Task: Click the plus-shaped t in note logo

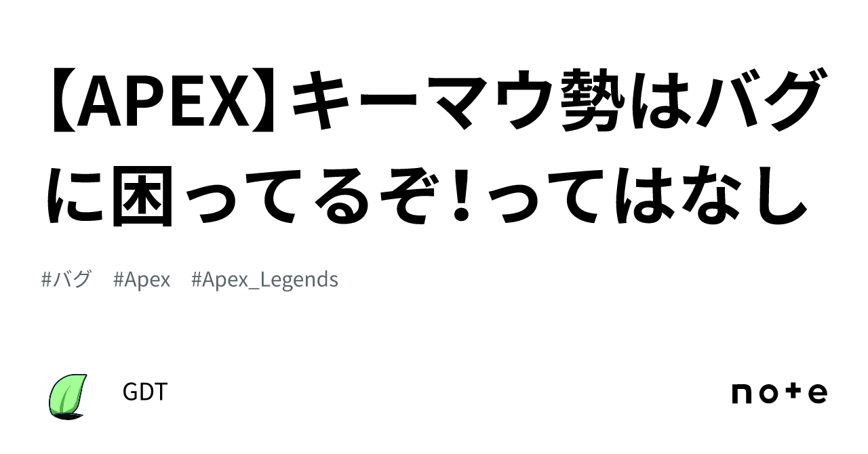Action: click(792, 393)
